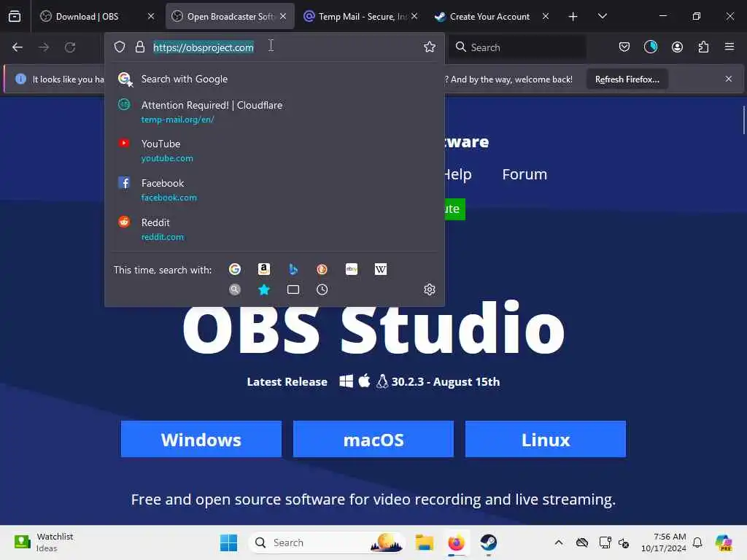Viewport: 747px width, 560px height.
Task: Open the notifications bell icon
Action: pyautogui.click(x=697, y=542)
